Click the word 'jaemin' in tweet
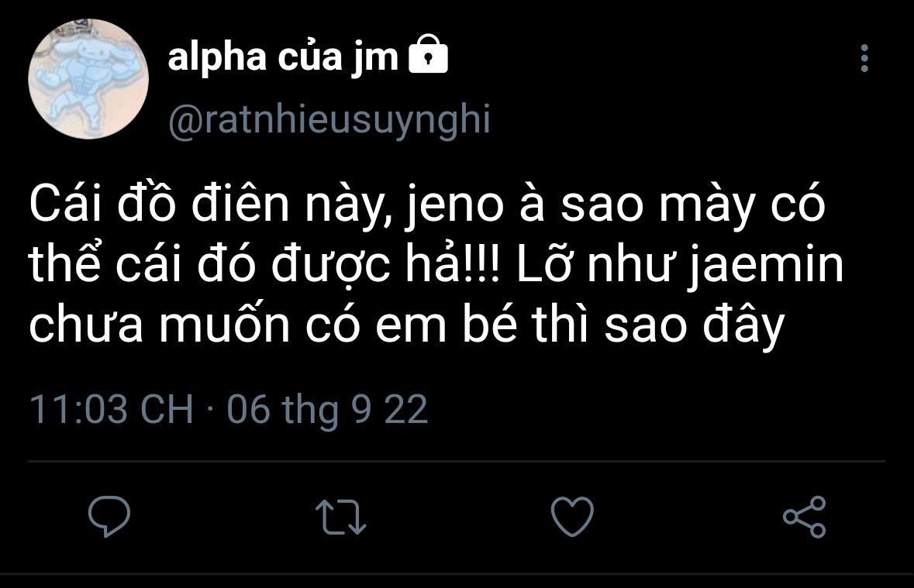The width and height of the screenshot is (914, 588). 767,266
